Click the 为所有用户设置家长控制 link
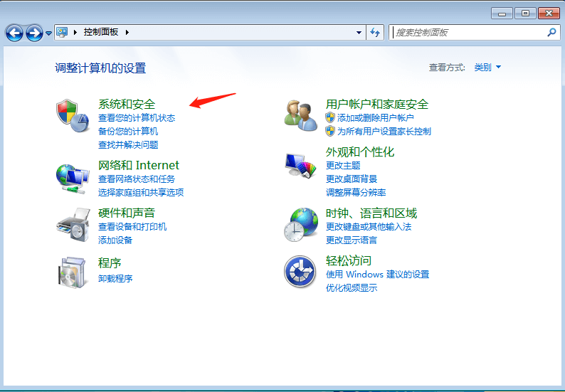Image resolution: width=565 pixels, height=392 pixels. point(384,131)
